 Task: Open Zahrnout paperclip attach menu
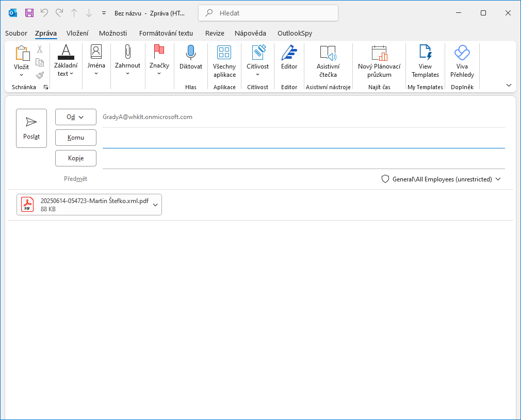click(x=127, y=60)
